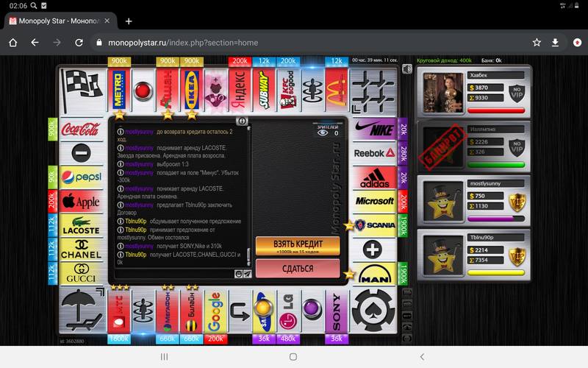Select the McDonald's property cell
Screen dimensions: 588x368
pyautogui.click(x=337, y=90)
